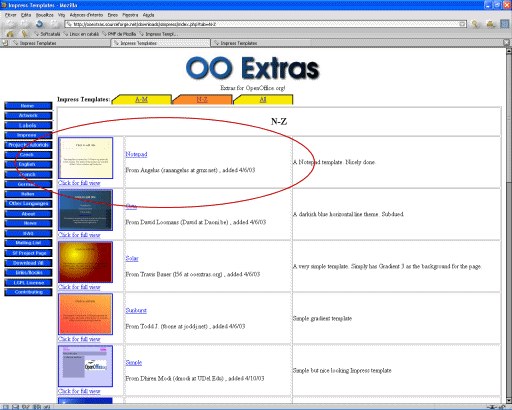
Task: Click the Mozilla throbber logo icon
Action: (505, 24)
